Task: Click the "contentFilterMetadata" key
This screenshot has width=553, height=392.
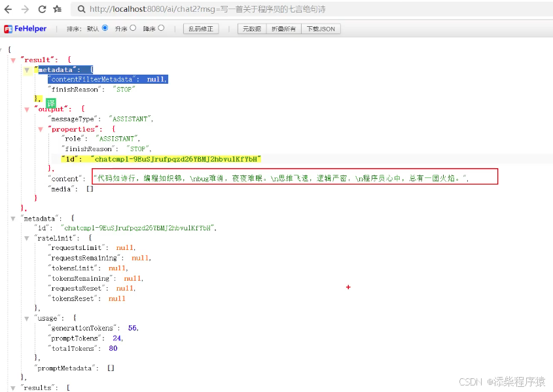Action: coord(92,79)
